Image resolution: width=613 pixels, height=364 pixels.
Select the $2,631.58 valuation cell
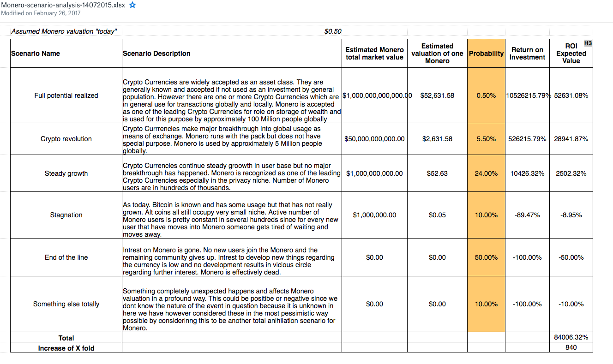point(437,139)
